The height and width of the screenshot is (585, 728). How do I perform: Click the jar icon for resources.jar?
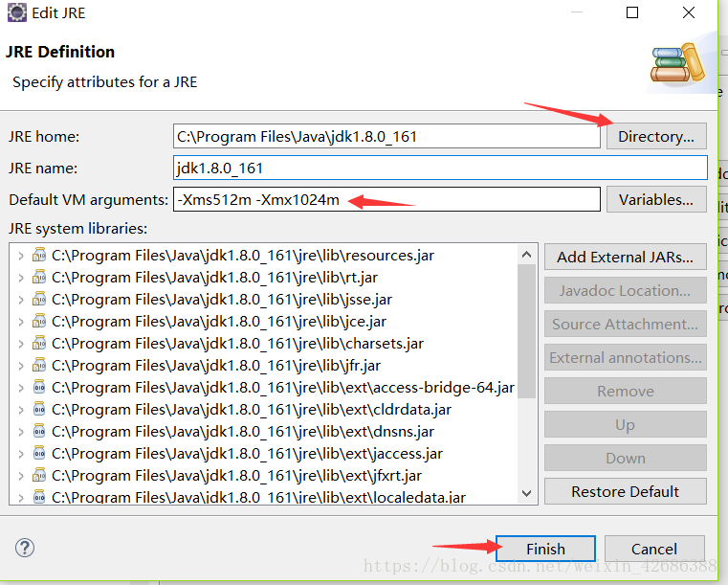point(39,255)
